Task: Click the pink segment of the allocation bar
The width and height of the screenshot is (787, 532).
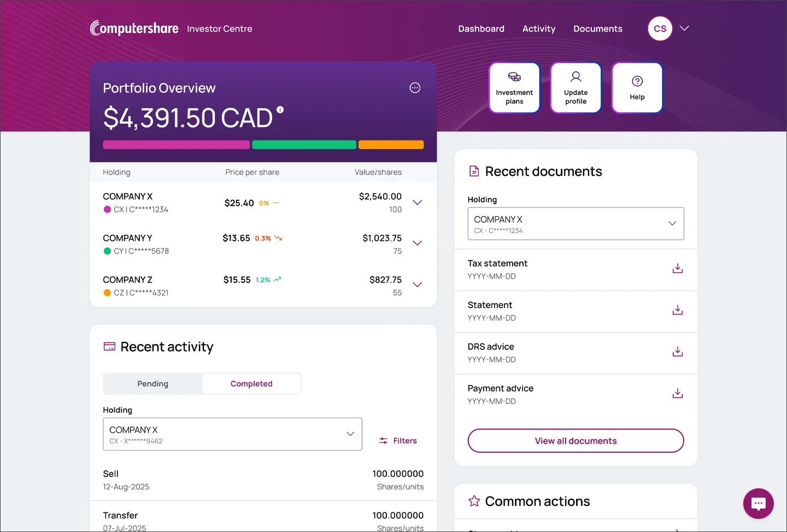Action: (x=176, y=144)
